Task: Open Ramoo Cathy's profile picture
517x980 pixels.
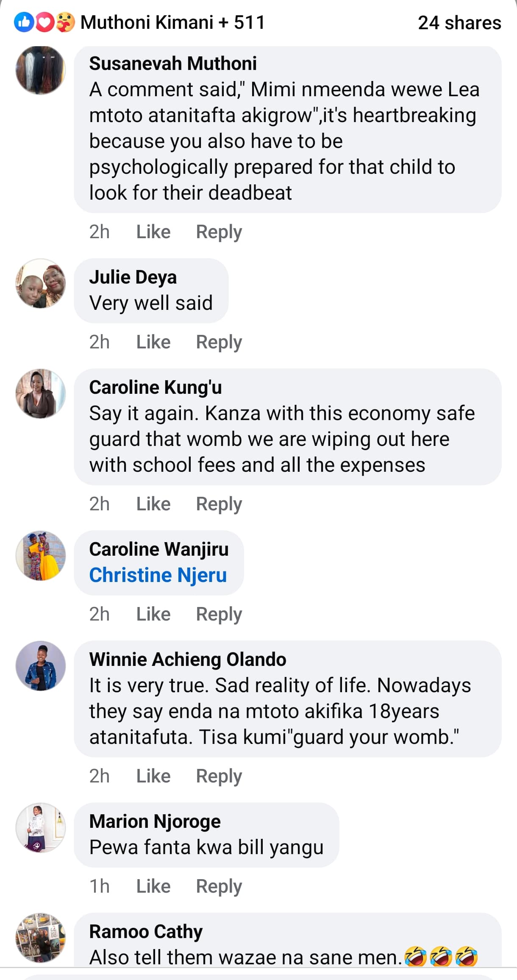Action: point(41,938)
